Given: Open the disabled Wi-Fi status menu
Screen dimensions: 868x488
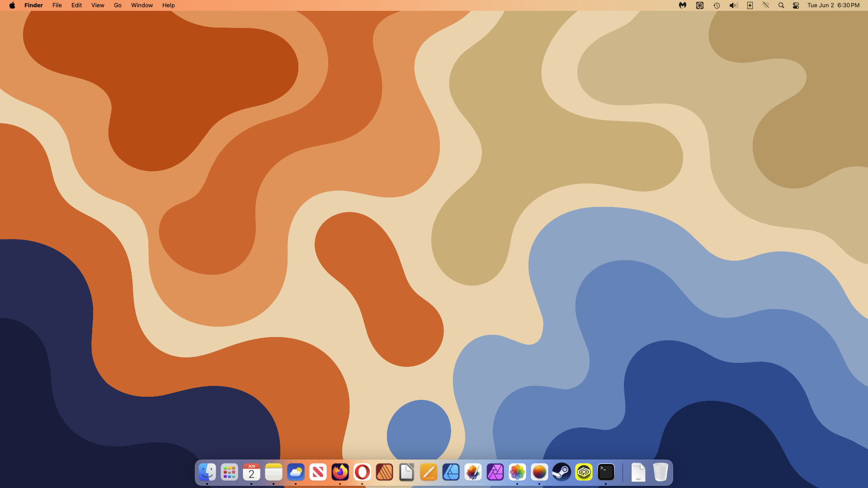Looking at the screenshot, I should (766, 5).
